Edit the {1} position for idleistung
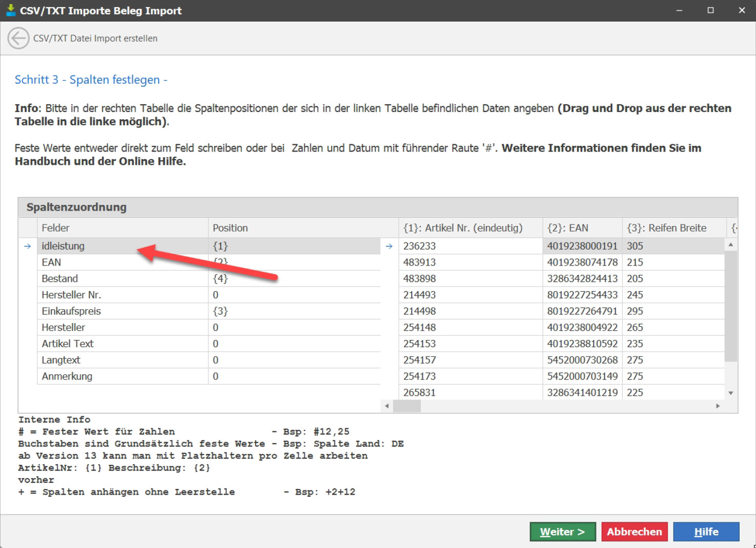This screenshot has height=548, width=756. pos(295,246)
